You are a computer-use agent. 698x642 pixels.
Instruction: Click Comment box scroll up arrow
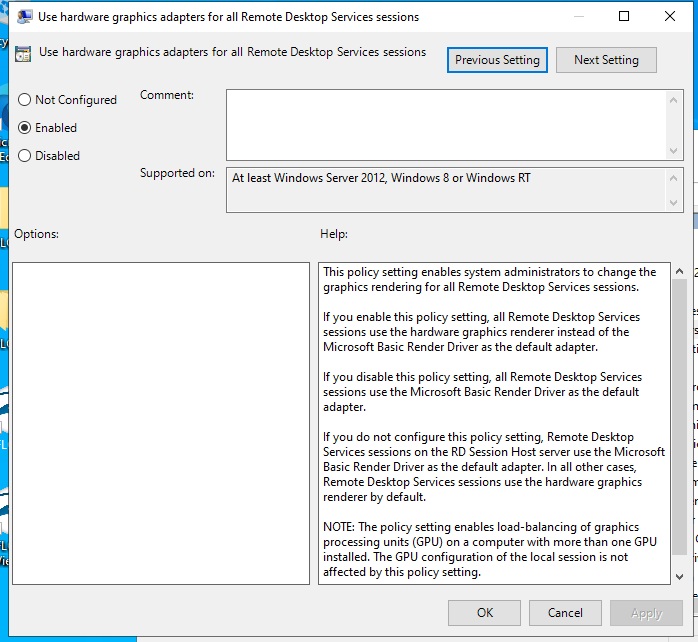click(x=674, y=101)
